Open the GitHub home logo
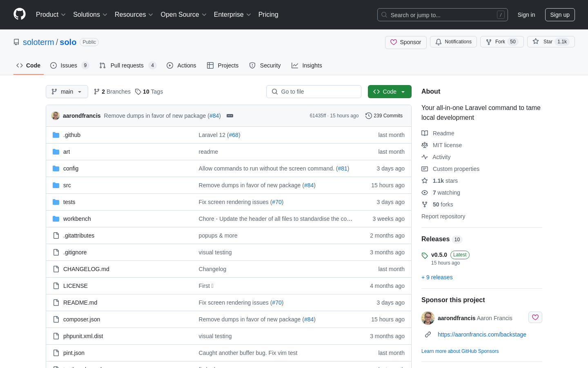This screenshot has height=368, width=588. (x=20, y=14)
